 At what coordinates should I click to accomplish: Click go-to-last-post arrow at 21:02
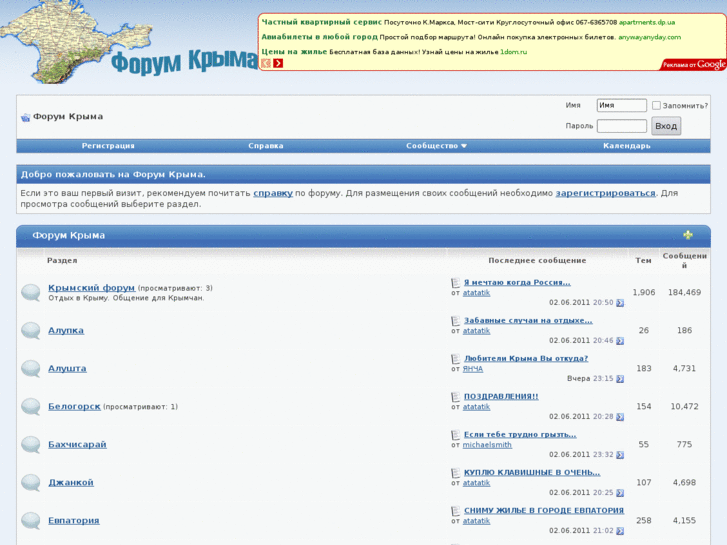pyautogui.click(x=620, y=531)
